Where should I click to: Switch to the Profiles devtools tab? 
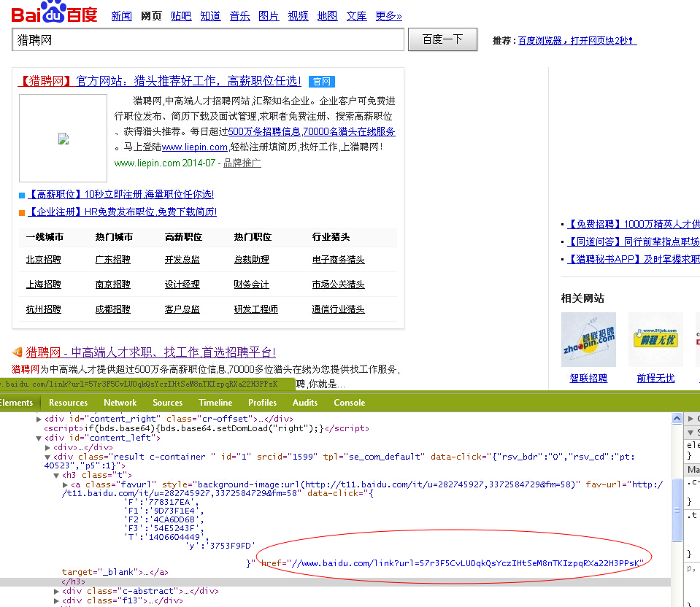point(263,403)
